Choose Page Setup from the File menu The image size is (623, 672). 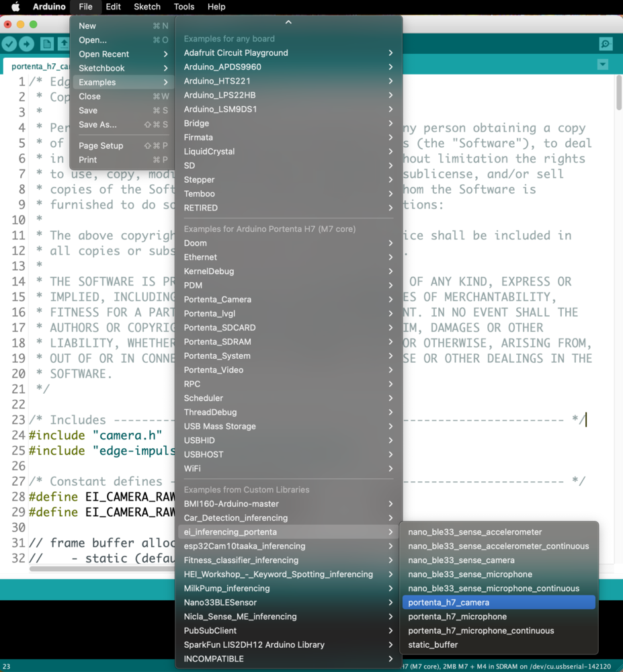123,146
